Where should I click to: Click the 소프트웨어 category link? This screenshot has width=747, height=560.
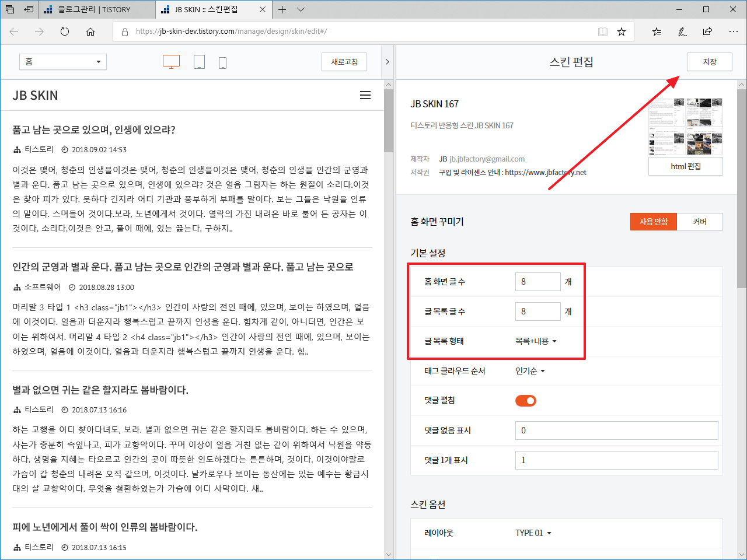point(43,287)
